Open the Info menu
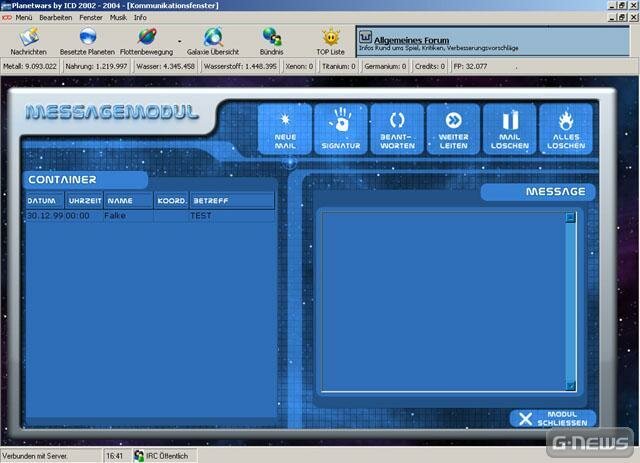 [140, 18]
